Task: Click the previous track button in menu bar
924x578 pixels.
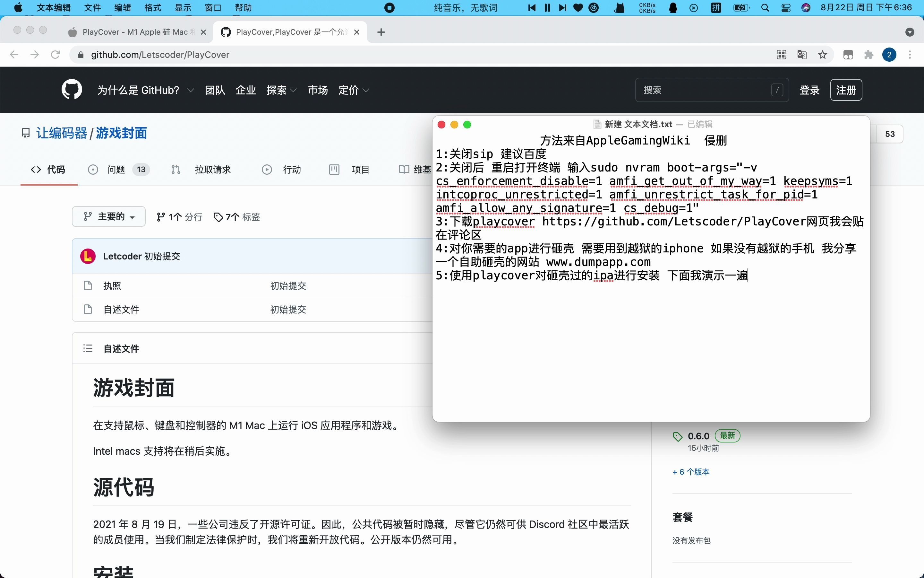Action: 532,8
